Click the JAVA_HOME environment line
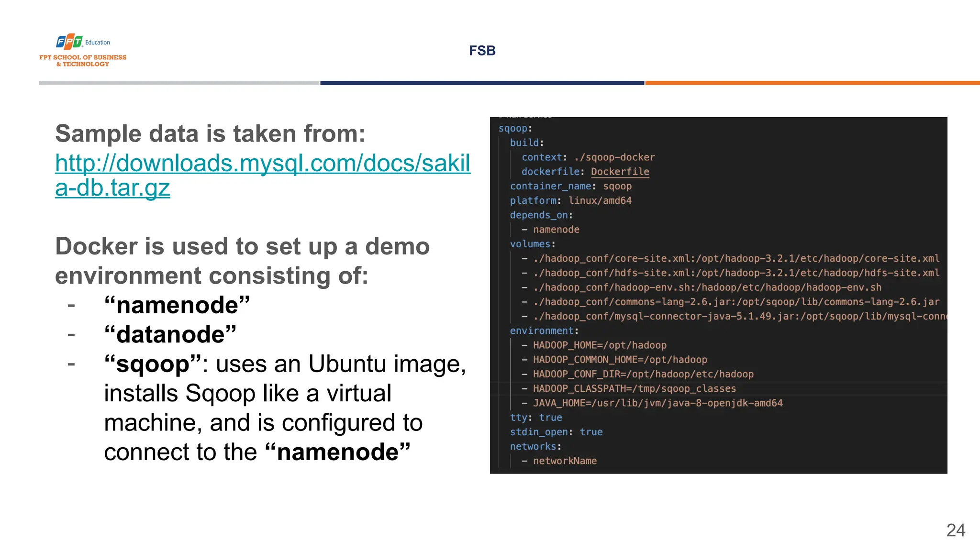This screenshot has height=551, width=980. tap(657, 403)
